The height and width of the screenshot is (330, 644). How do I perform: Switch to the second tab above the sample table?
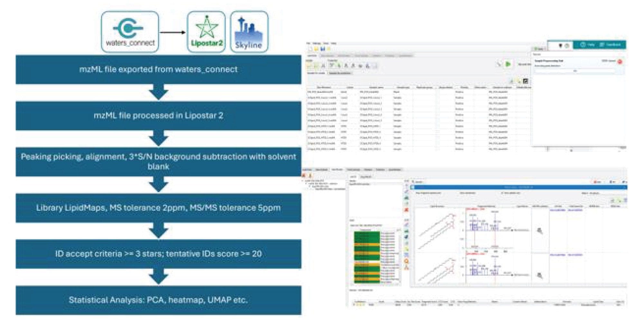340,73
